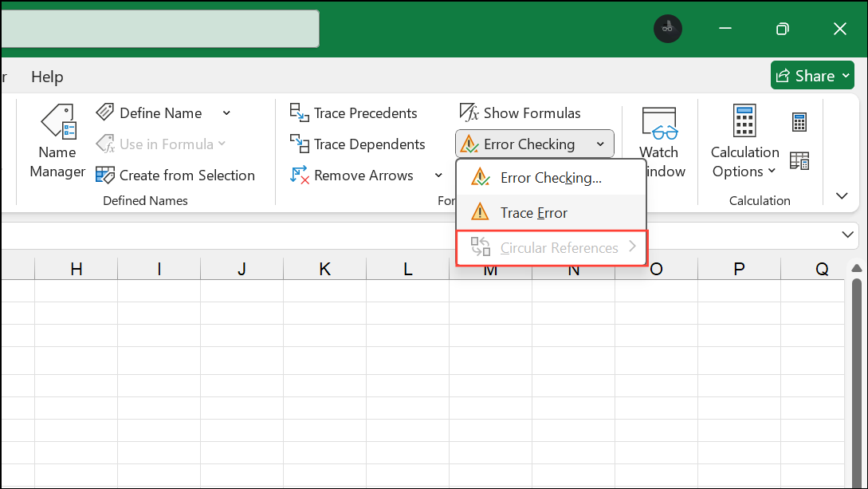Viewport: 868px width, 489px height.
Task: Open the Error Checking dropdown arrow
Action: 600,144
